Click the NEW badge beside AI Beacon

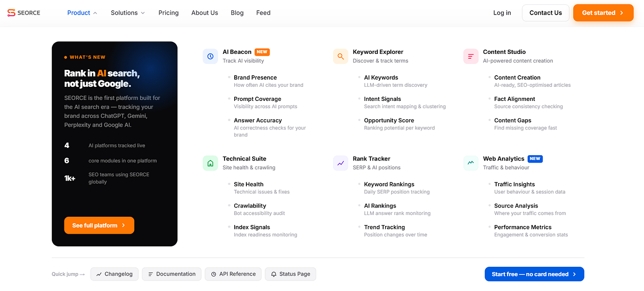click(262, 52)
